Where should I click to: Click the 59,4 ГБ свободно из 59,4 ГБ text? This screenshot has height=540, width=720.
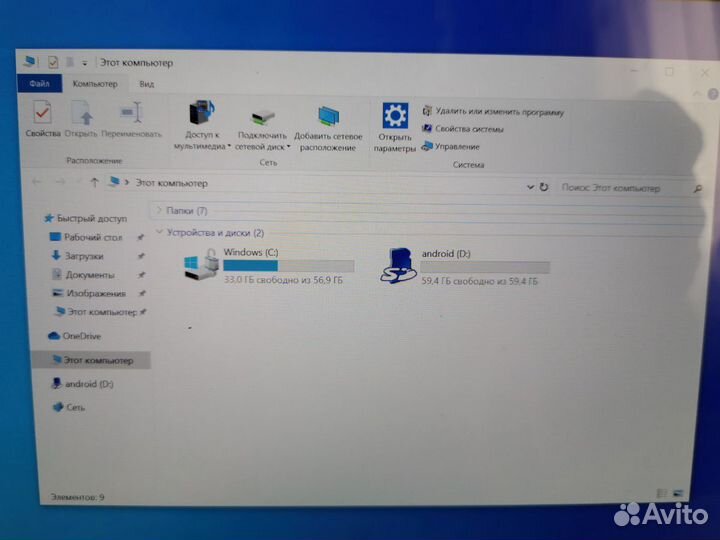(x=479, y=281)
